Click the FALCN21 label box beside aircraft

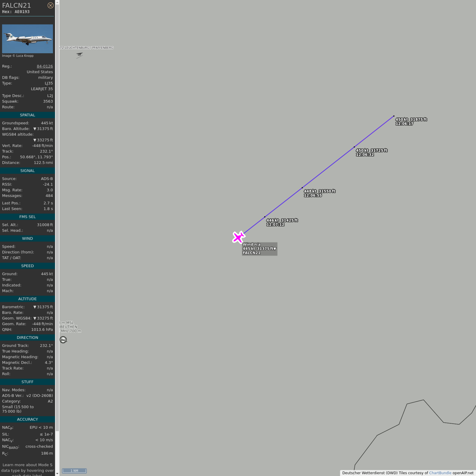coord(259,249)
